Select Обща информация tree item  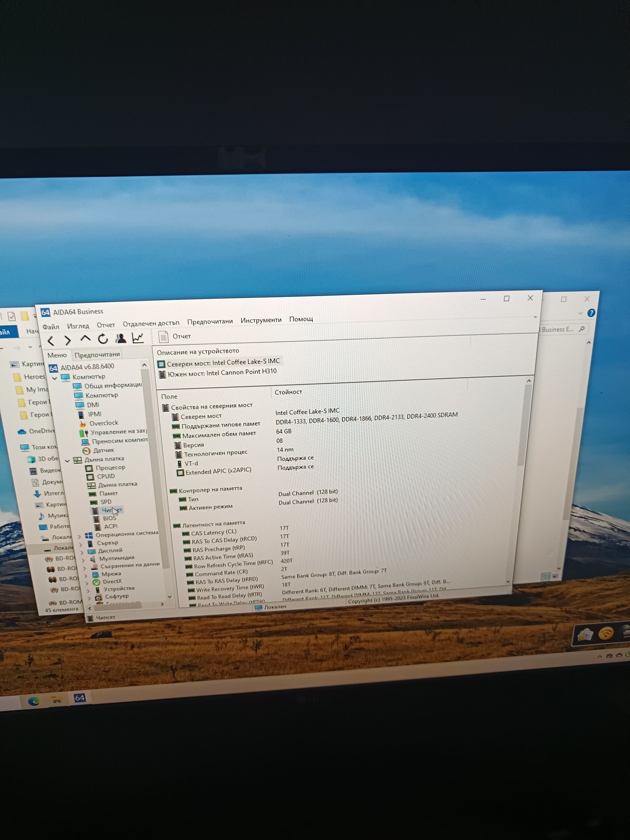(x=108, y=386)
